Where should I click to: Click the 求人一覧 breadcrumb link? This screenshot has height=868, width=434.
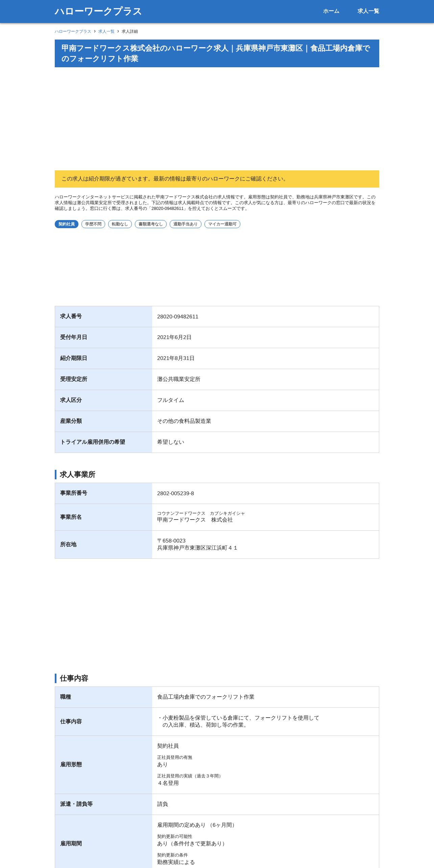point(106,31)
